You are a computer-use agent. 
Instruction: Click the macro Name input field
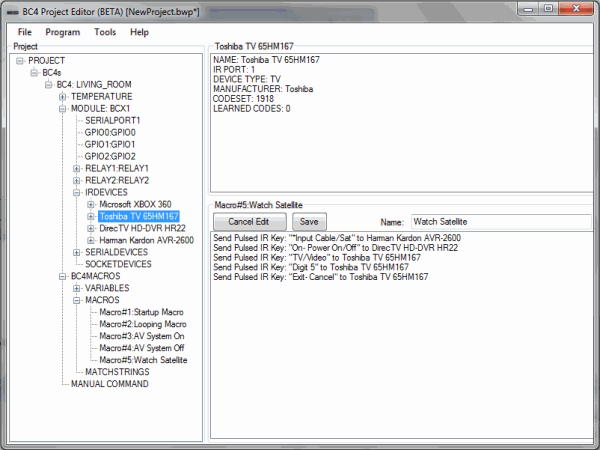tap(501, 222)
